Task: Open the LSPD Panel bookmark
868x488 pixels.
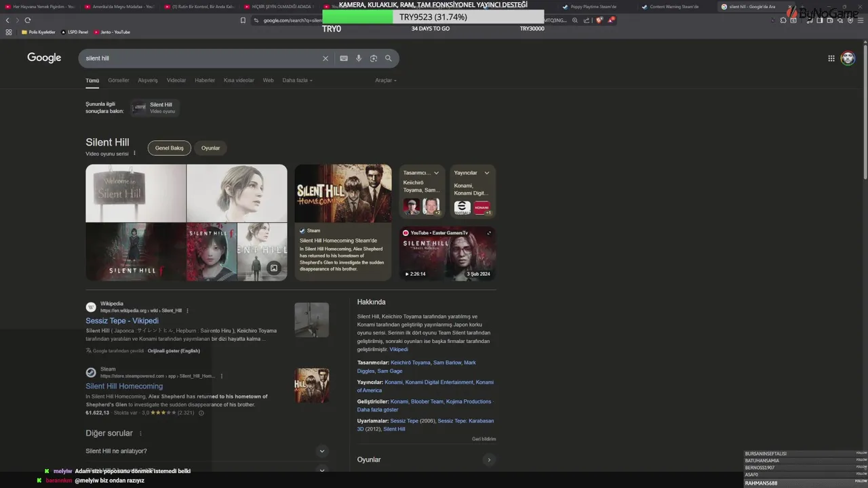Action: [75, 32]
